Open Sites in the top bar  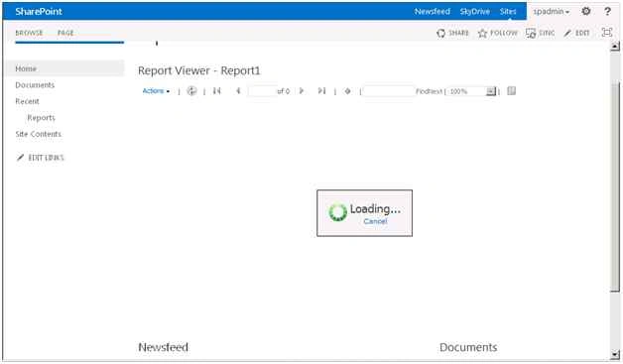click(x=508, y=12)
